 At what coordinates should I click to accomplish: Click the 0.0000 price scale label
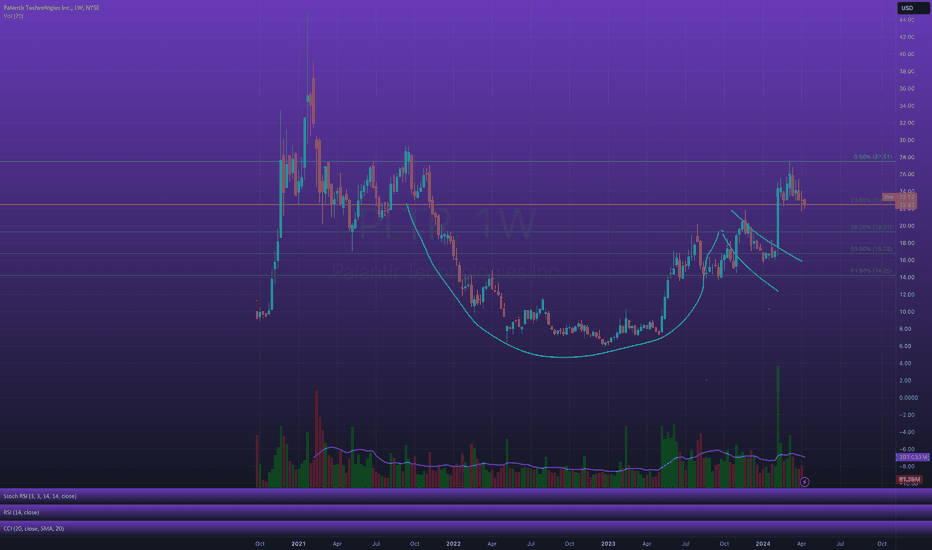[x=908, y=397]
